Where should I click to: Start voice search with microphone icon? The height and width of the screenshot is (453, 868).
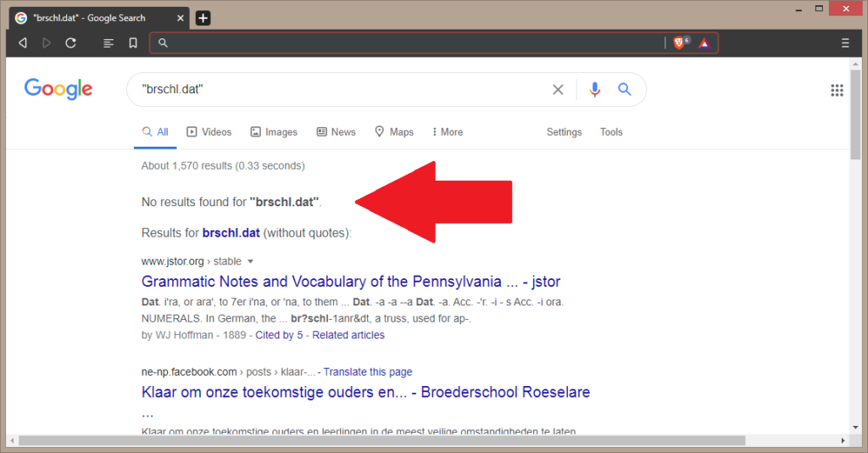[594, 89]
